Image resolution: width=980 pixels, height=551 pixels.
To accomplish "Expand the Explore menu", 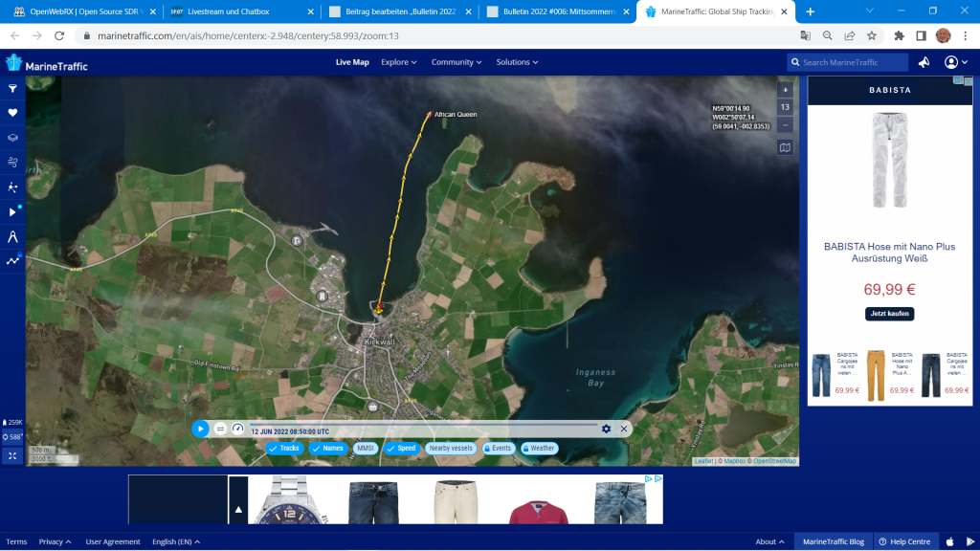I will click(x=399, y=62).
